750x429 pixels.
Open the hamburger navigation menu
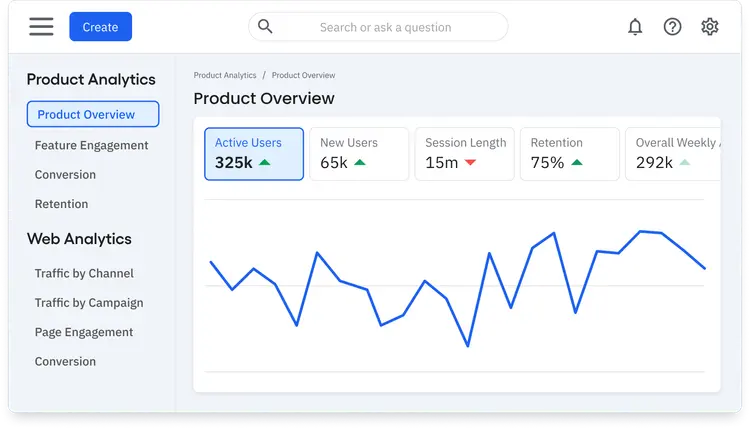tap(41, 27)
